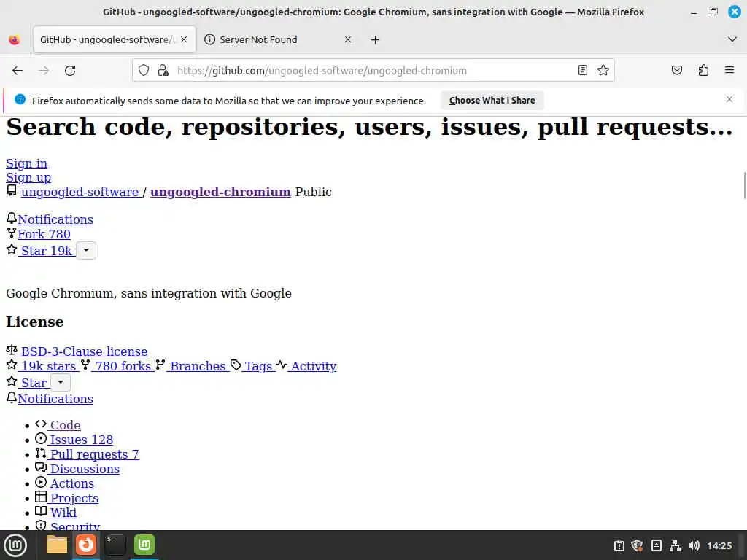Open the Pocket save icon
The image size is (747, 560).
(x=676, y=71)
